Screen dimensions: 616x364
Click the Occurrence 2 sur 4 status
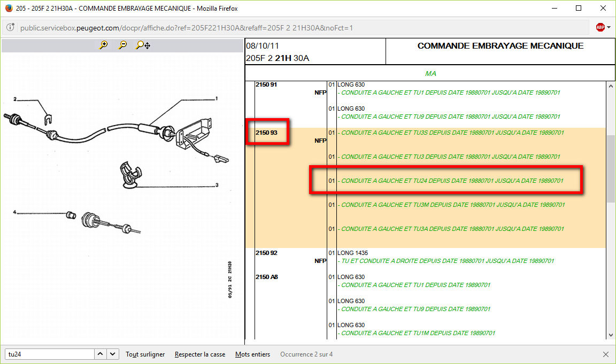(306, 354)
